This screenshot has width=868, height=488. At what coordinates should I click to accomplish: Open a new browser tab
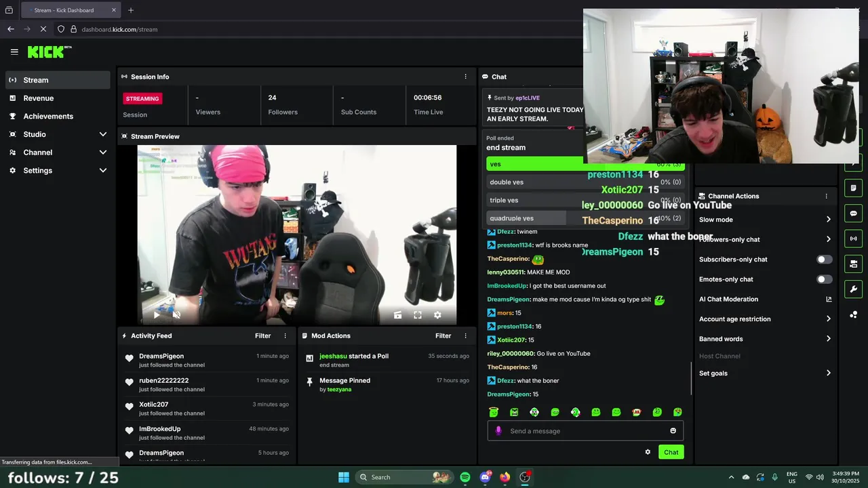(131, 10)
